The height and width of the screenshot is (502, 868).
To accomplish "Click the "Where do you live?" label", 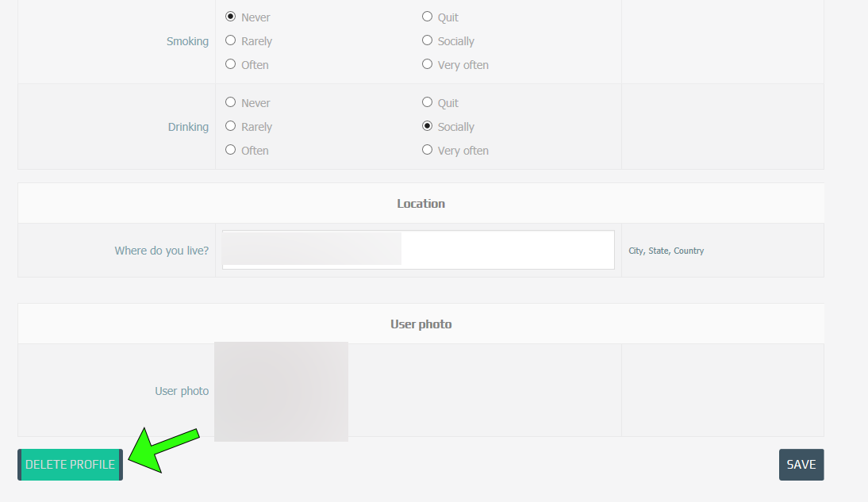I will coord(162,251).
